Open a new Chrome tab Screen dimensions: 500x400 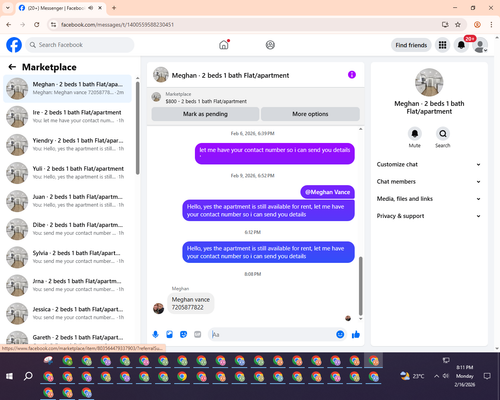click(x=114, y=8)
